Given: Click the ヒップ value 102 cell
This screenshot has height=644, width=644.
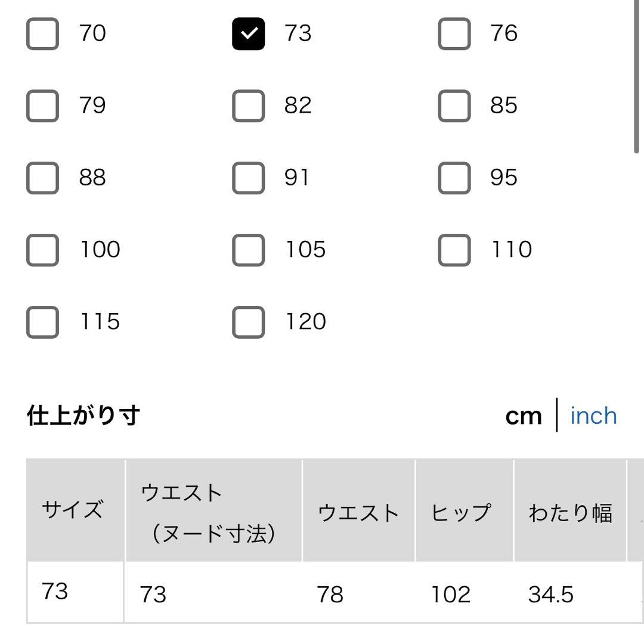Looking at the screenshot, I should 451,594.
